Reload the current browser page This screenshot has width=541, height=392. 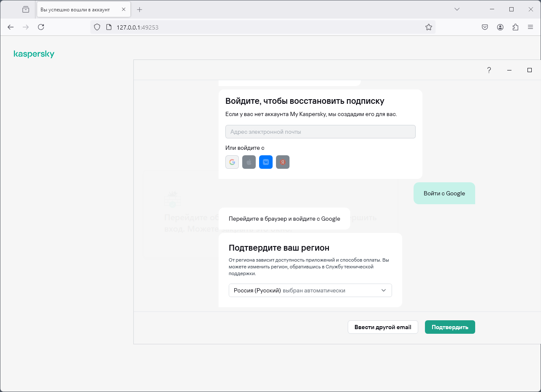click(41, 27)
